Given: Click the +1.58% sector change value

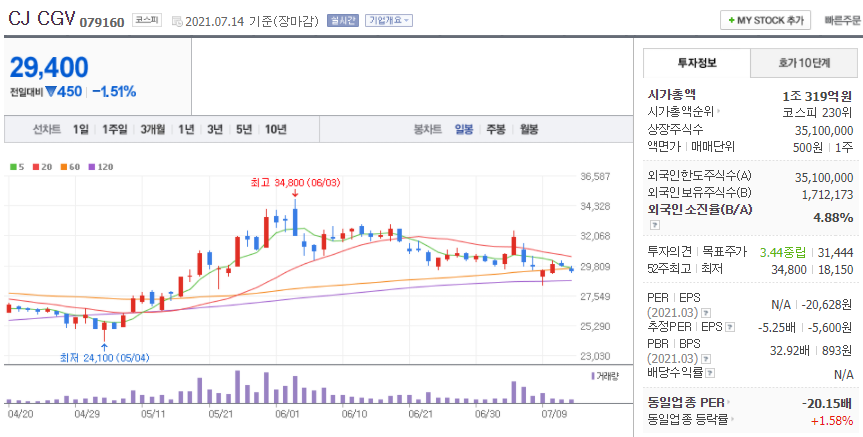Looking at the screenshot, I should (x=832, y=421).
